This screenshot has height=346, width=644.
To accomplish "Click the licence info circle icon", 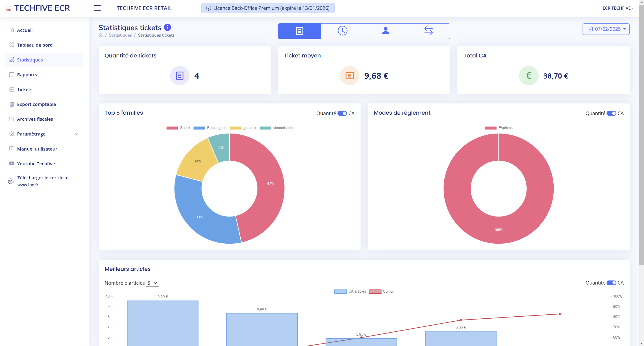I will tap(208, 8).
